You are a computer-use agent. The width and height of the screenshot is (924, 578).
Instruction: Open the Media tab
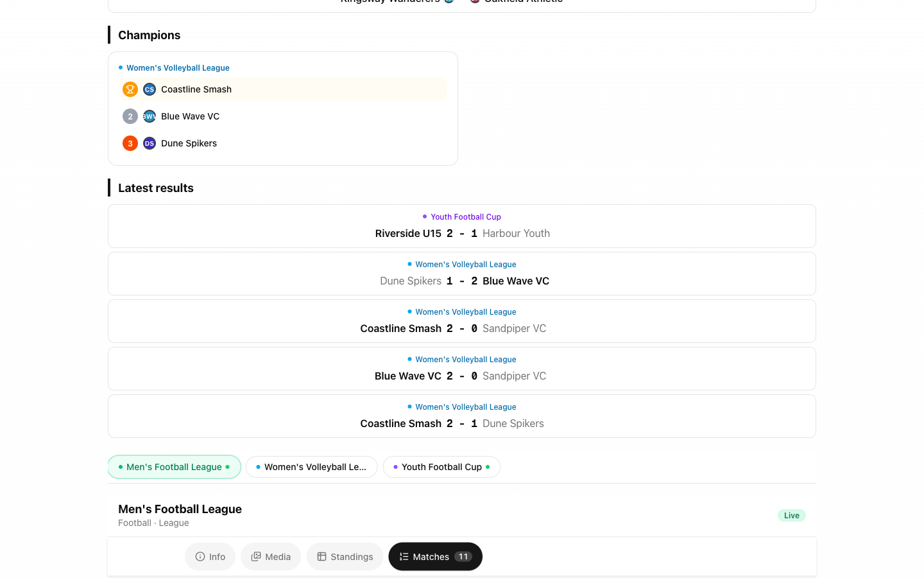pos(271,557)
